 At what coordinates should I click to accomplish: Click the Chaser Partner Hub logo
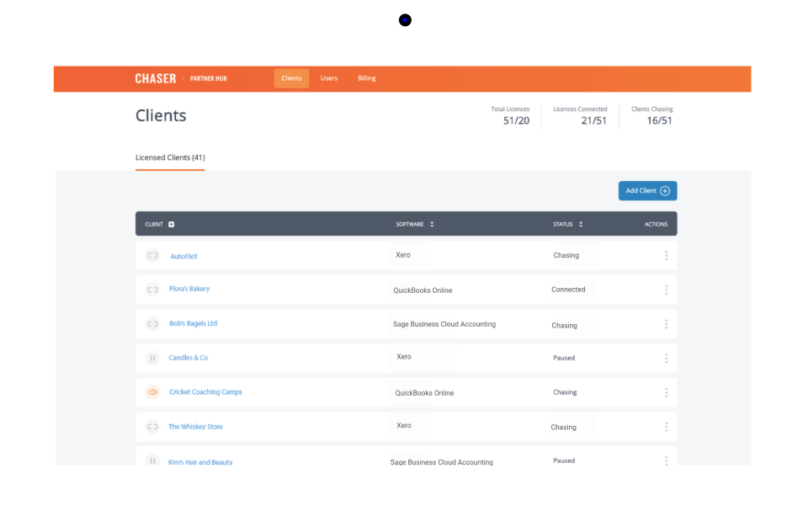point(181,78)
